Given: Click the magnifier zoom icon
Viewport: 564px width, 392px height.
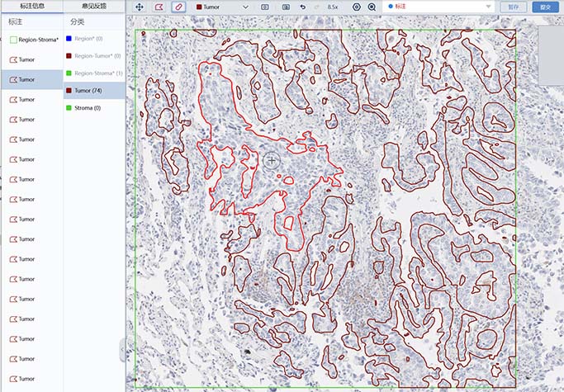Looking at the screenshot, I should 372,7.
